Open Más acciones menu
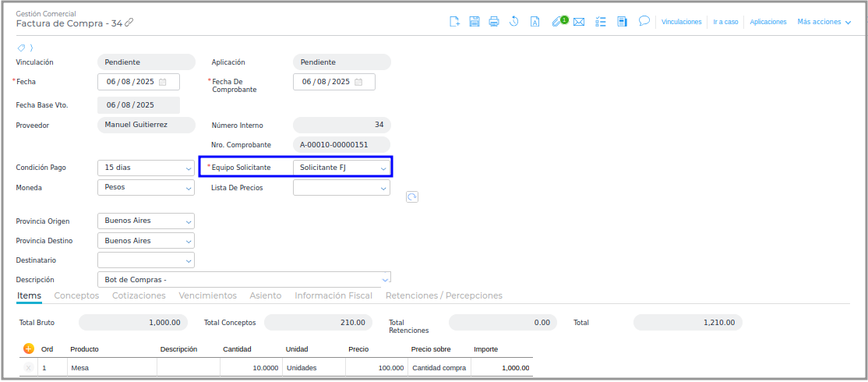This screenshot has height=382, width=868. point(824,22)
